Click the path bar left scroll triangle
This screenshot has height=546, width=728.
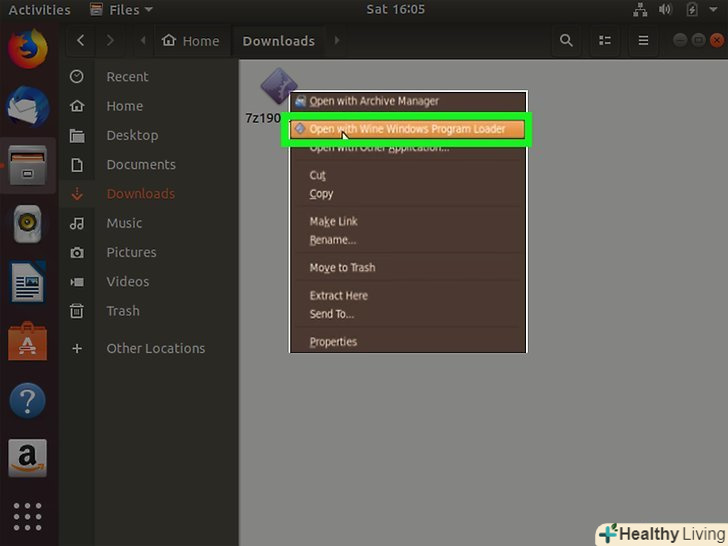point(143,40)
